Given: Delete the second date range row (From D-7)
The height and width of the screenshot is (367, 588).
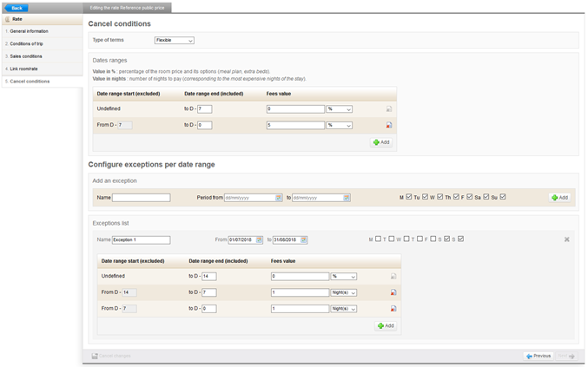Looking at the screenshot, I should (389, 125).
